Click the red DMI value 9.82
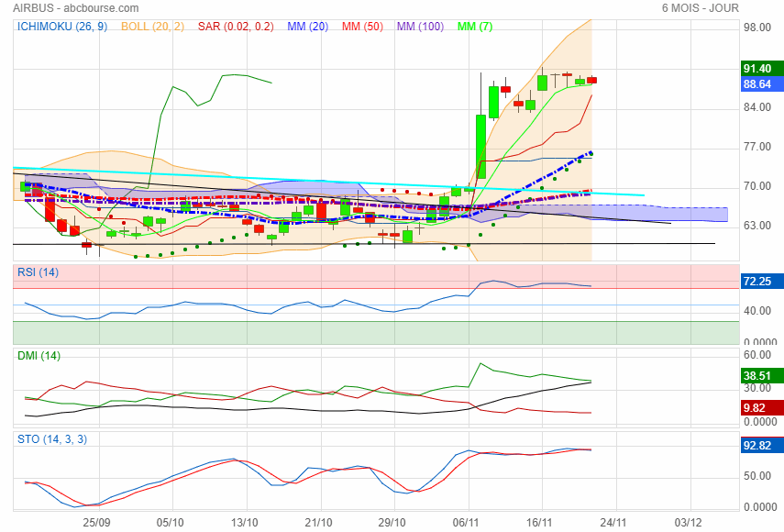Screen dimensions: 784x532 tap(762, 407)
